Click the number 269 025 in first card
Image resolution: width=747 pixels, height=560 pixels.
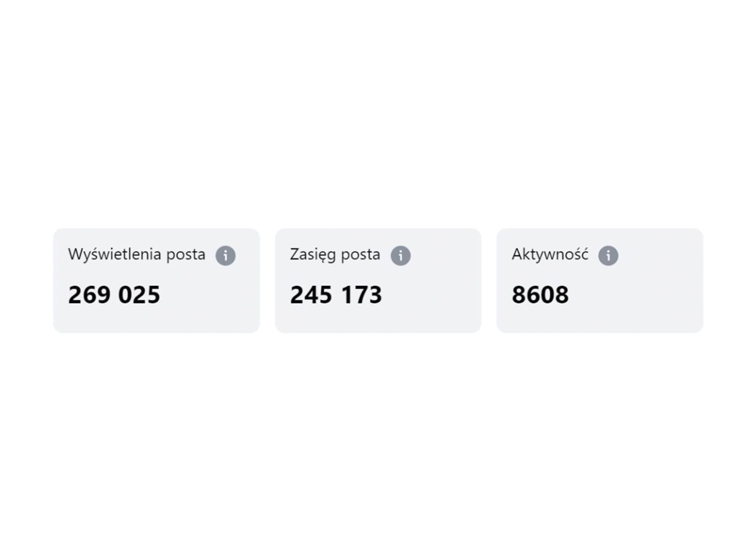coord(114,295)
